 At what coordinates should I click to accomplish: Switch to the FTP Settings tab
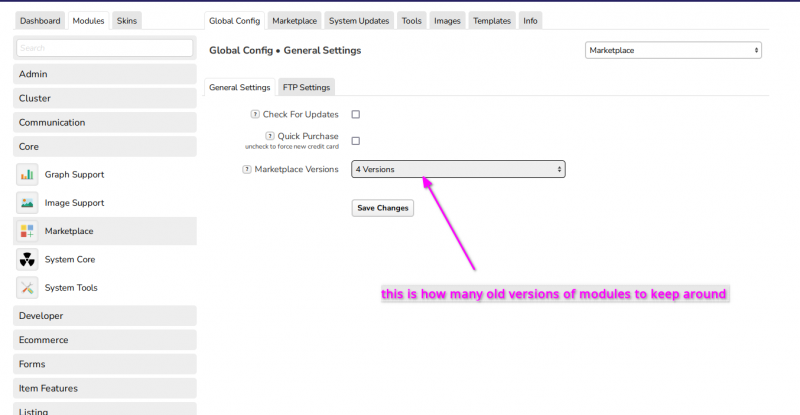(x=306, y=87)
